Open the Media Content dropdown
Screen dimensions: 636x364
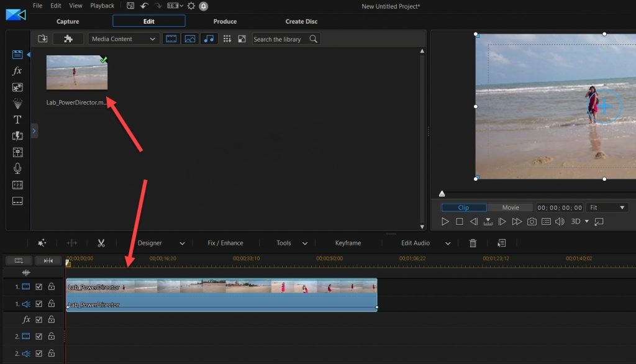click(123, 39)
